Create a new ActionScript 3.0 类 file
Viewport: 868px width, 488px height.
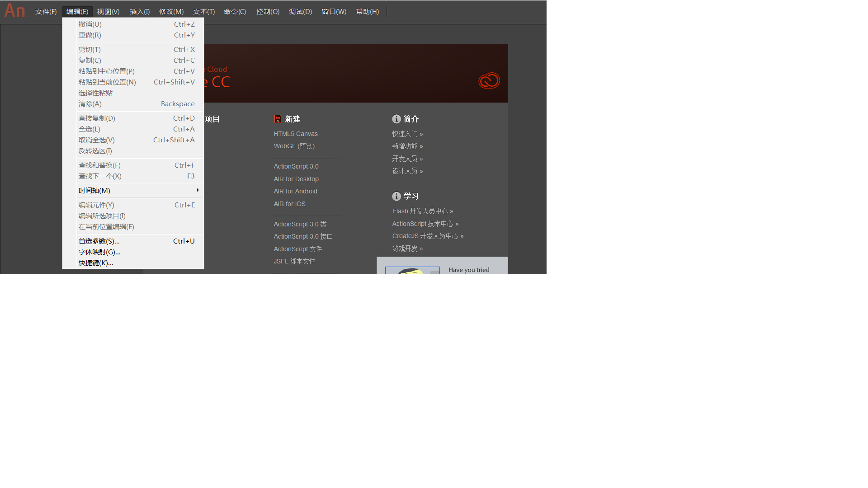coord(300,224)
